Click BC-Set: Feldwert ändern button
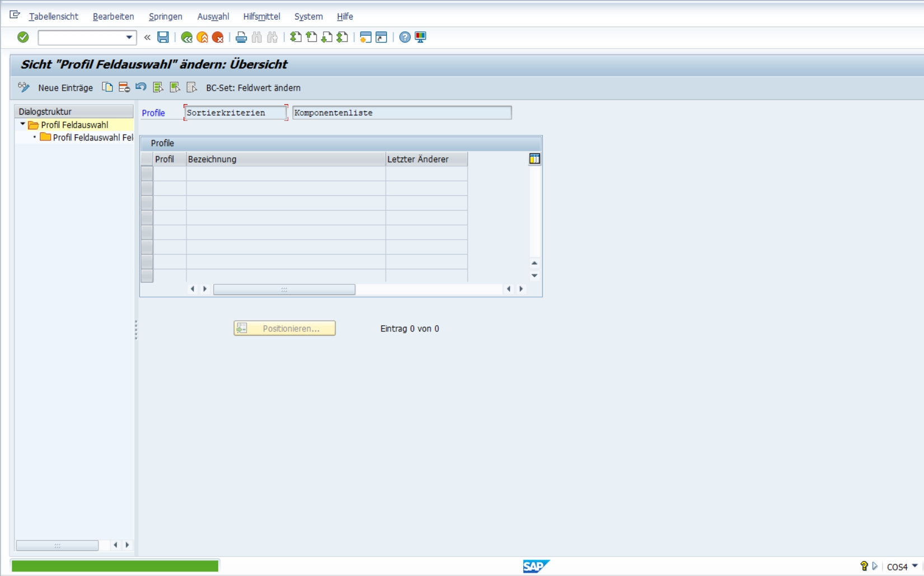Image resolution: width=924 pixels, height=576 pixels. coord(253,88)
